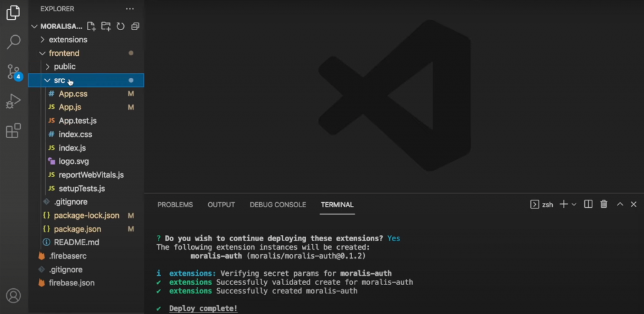
Task: Expand the public folder
Action: click(x=64, y=67)
